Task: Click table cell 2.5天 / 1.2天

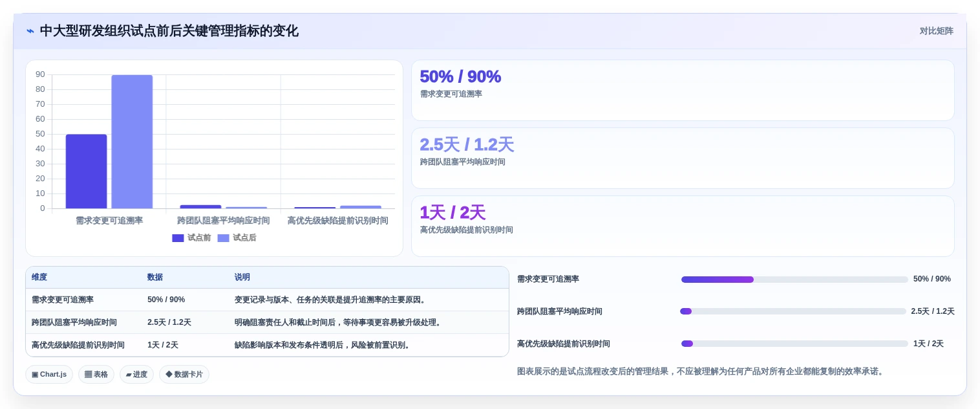Action: [169, 322]
